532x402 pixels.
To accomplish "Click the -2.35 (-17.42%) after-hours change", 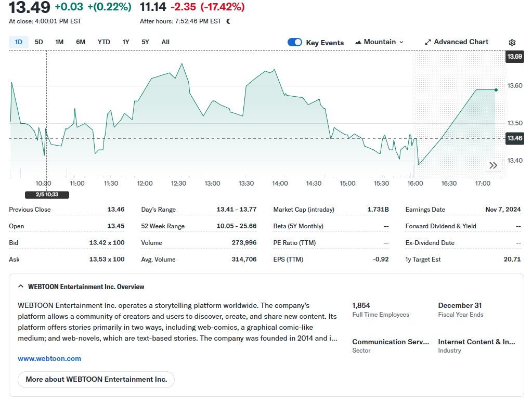I will click(207, 7).
